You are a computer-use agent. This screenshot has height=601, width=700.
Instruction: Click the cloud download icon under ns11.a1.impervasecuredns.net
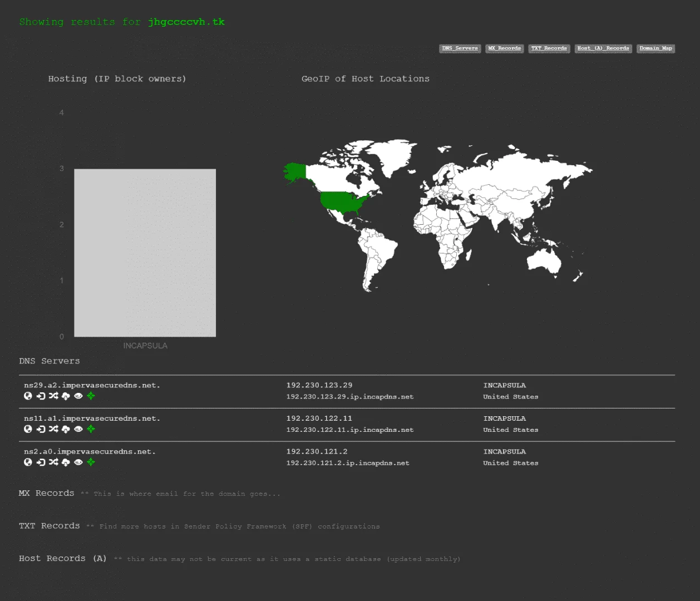(x=66, y=429)
